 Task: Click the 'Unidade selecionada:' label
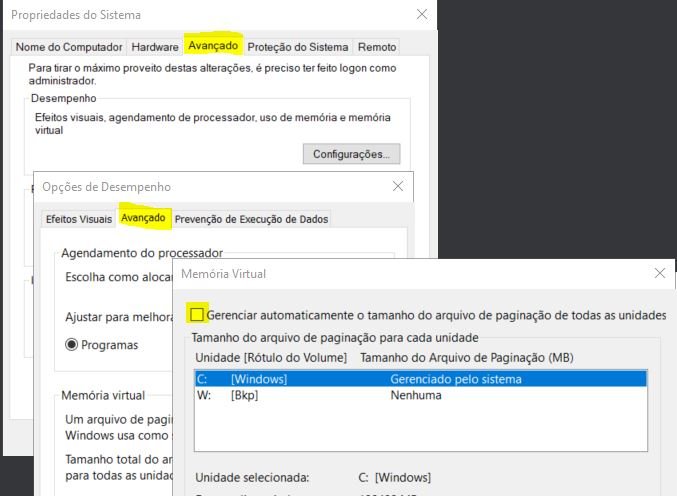(252, 477)
